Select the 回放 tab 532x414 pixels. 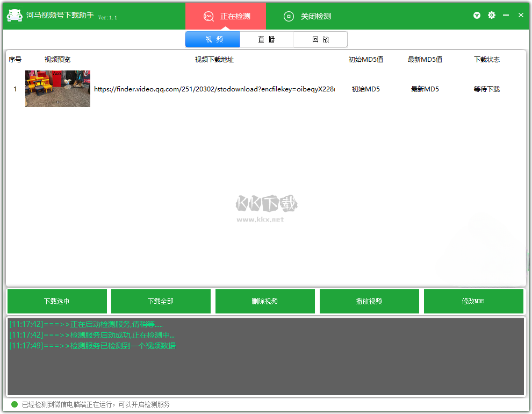coord(320,39)
